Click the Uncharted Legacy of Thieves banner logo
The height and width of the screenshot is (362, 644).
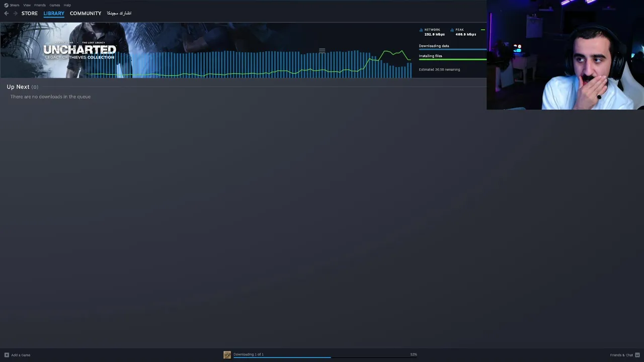[x=79, y=51]
